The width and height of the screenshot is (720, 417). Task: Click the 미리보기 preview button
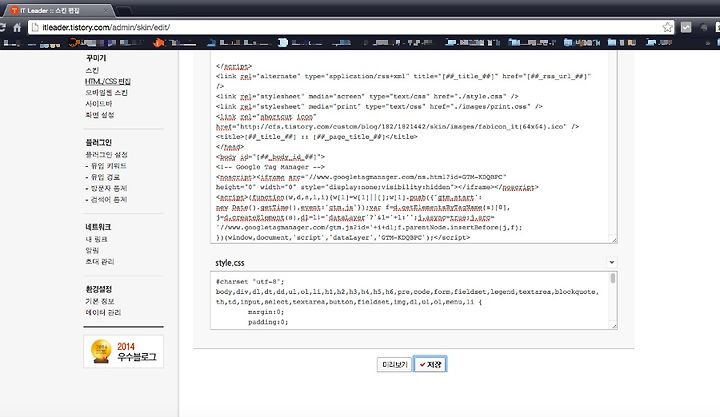(394, 364)
